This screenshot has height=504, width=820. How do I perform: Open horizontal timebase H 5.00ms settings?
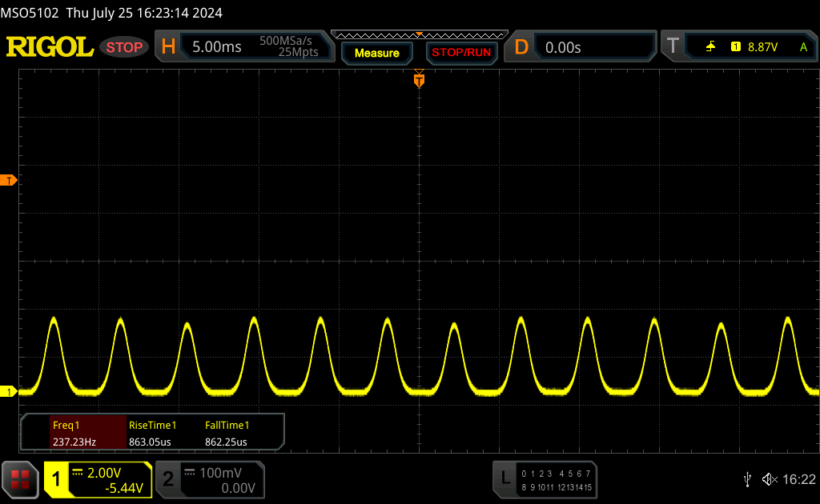pyautogui.click(x=245, y=46)
